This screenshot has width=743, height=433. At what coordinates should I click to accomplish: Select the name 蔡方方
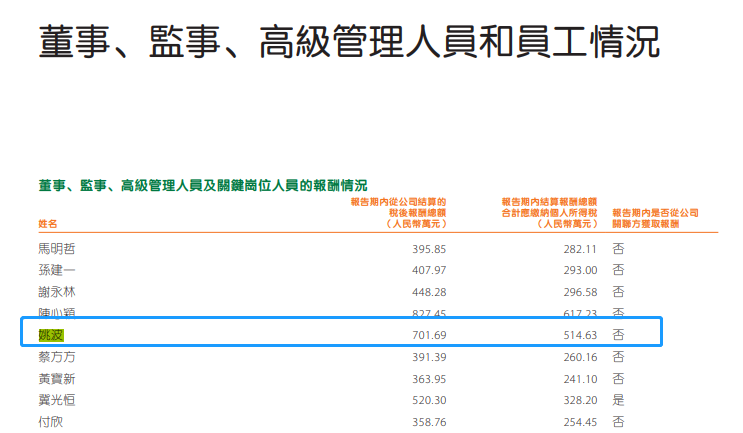point(57,357)
